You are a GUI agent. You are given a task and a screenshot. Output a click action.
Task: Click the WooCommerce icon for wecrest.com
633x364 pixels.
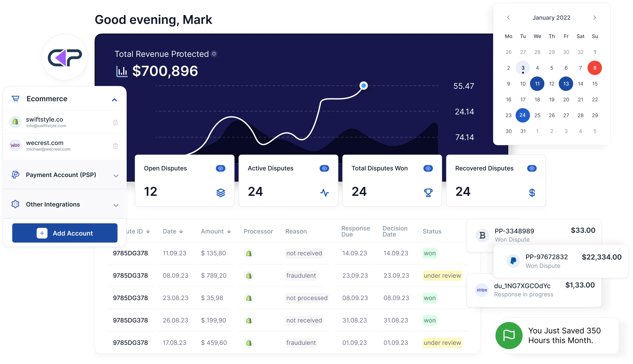pyautogui.click(x=15, y=145)
